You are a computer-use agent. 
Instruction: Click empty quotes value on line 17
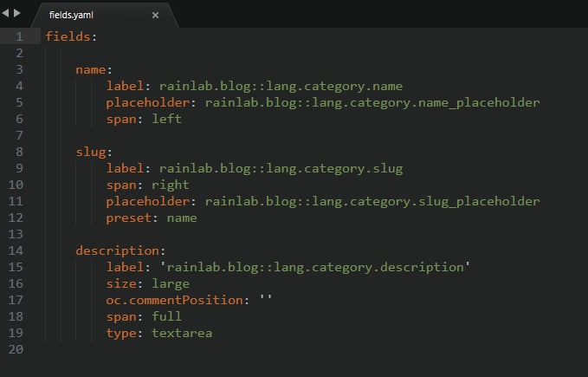(x=266, y=299)
